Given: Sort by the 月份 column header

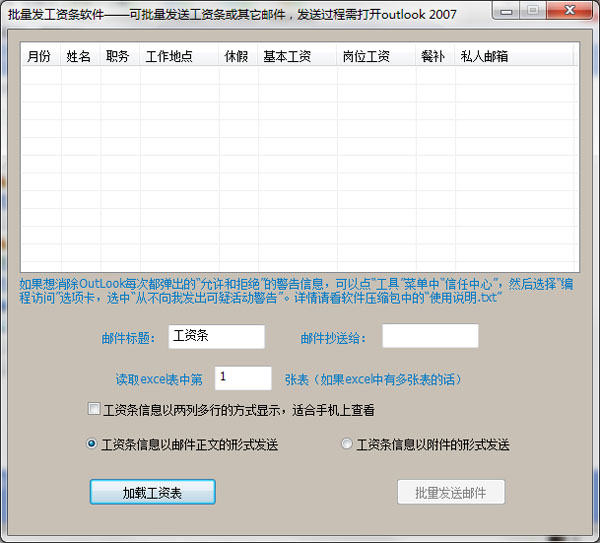Looking at the screenshot, I should [41, 56].
